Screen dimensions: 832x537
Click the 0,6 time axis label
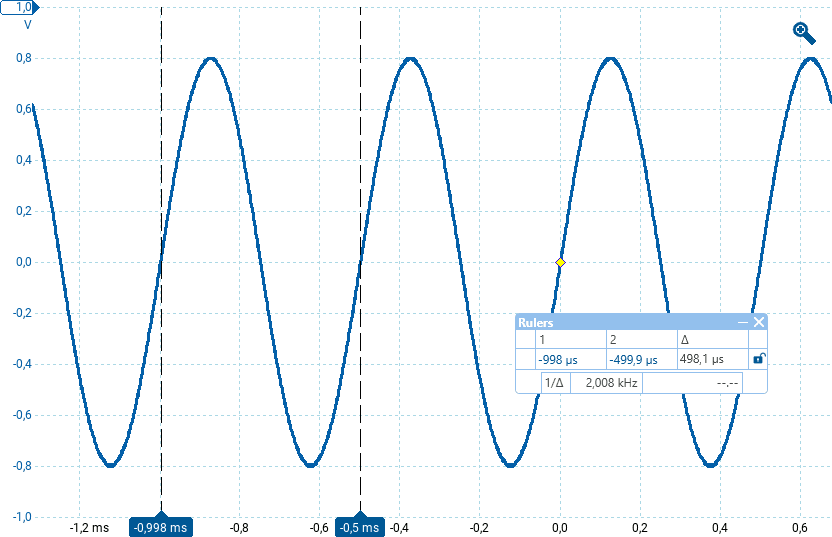(x=800, y=527)
